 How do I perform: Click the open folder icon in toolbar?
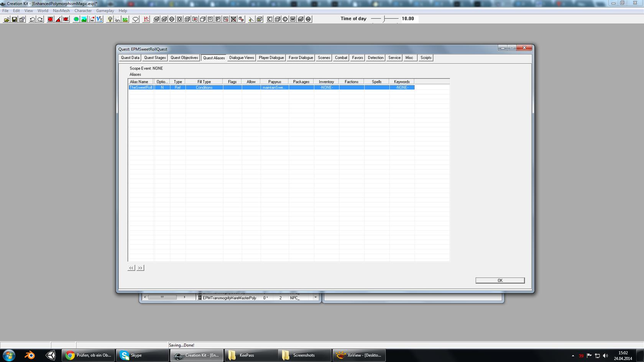click(x=7, y=19)
